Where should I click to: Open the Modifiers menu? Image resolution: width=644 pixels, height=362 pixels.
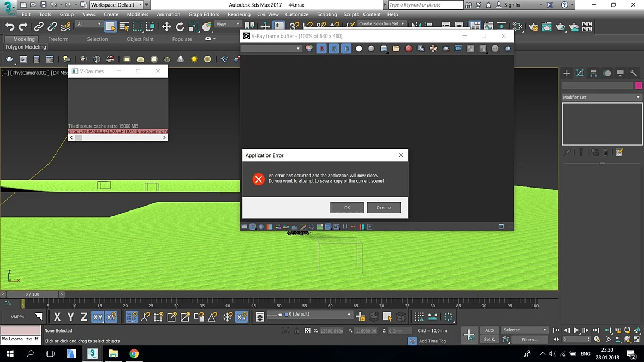(x=138, y=14)
